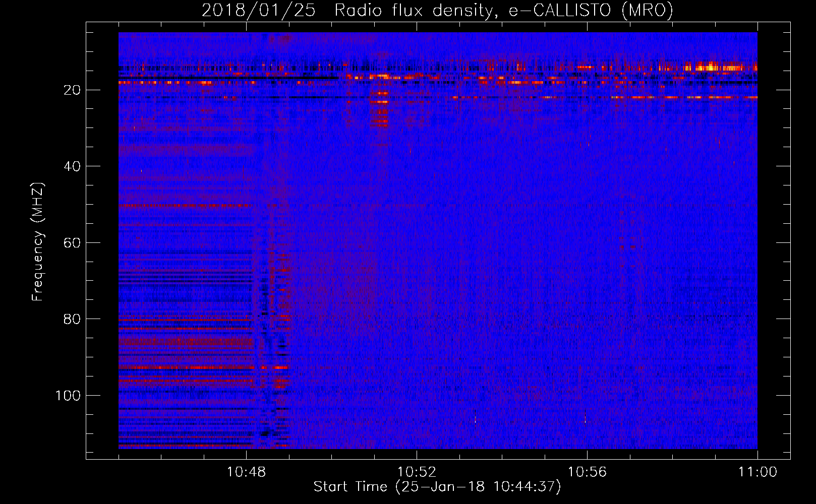Click the 60 frequency tick label

(72, 243)
